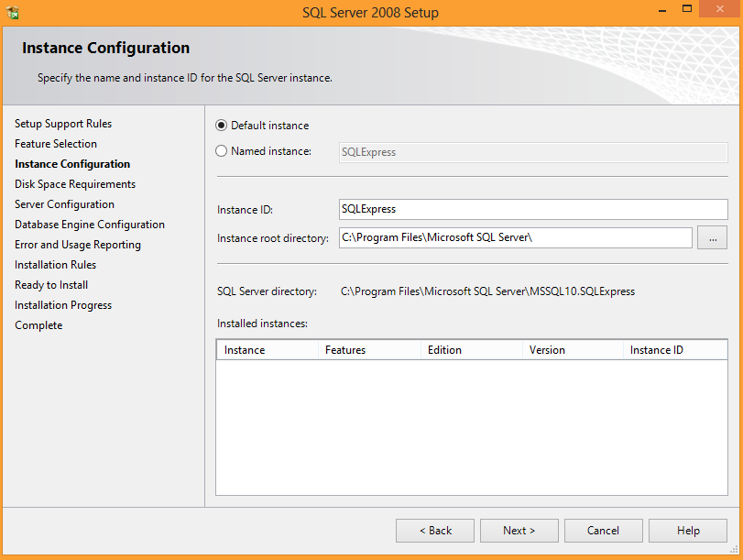Browse for instance root directory (... button)
743x560 pixels.
point(712,237)
